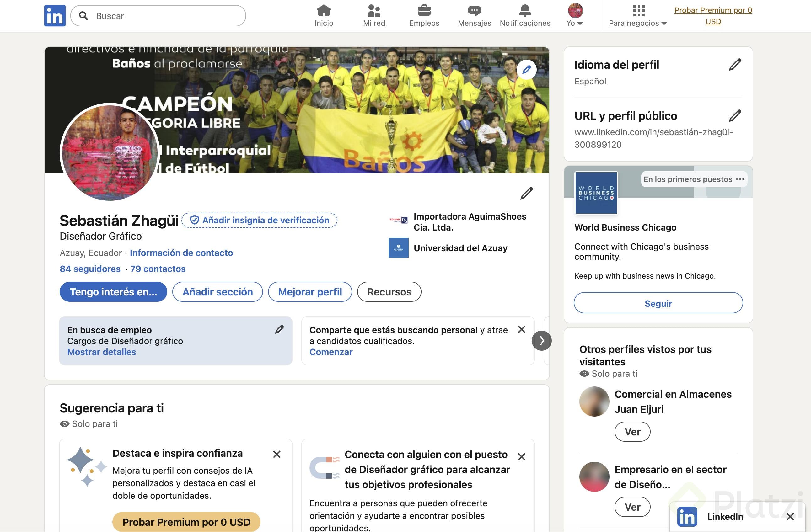Dismiss the Comparte que estás buscando personal card
This screenshot has height=532, width=811.
[x=521, y=329]
